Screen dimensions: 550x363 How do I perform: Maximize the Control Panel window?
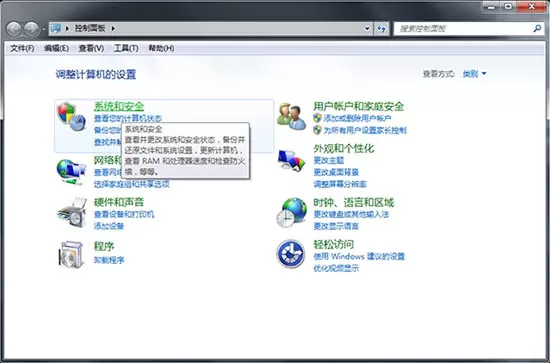point(508,7)
